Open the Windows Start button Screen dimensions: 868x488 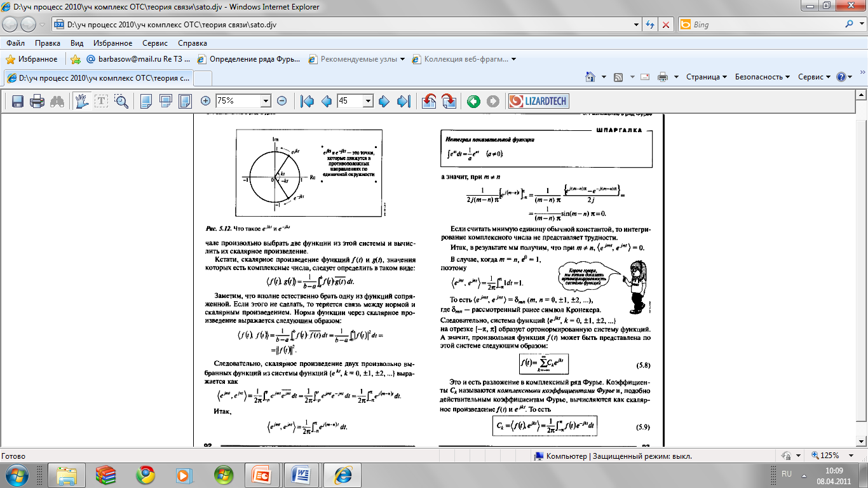tap(16, 474)
